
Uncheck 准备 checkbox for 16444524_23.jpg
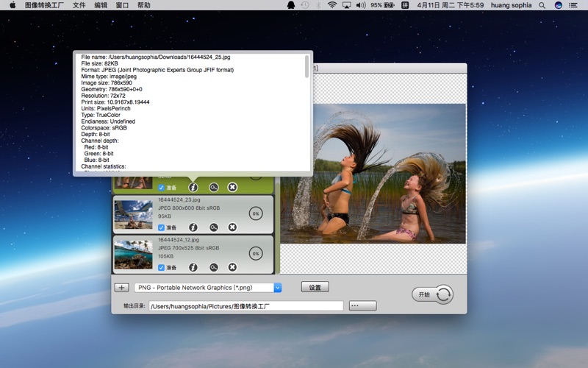(x=162, y=227)
